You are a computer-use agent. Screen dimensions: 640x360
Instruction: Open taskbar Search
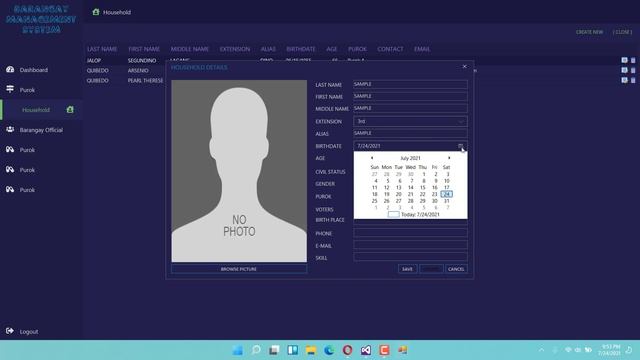tap(256, 350)
